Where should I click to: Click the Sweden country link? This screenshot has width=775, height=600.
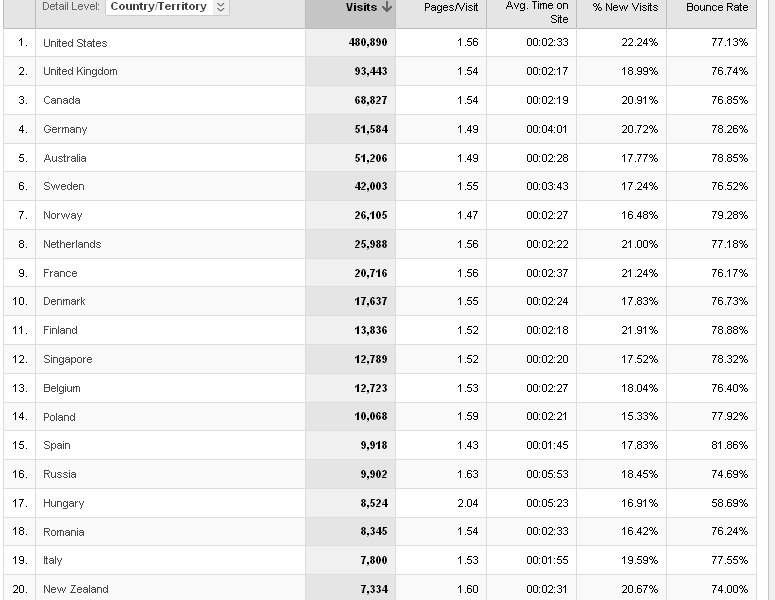64,186
